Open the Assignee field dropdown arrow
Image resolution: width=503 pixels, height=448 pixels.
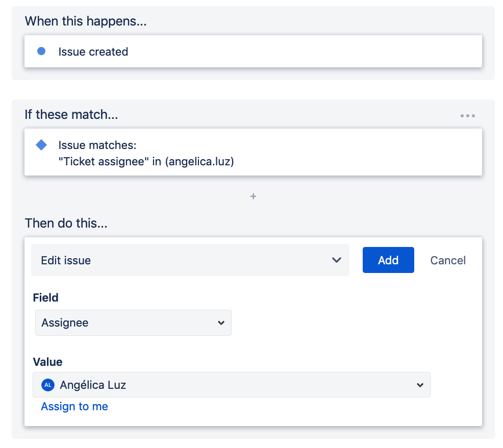[x=221, y=323]
